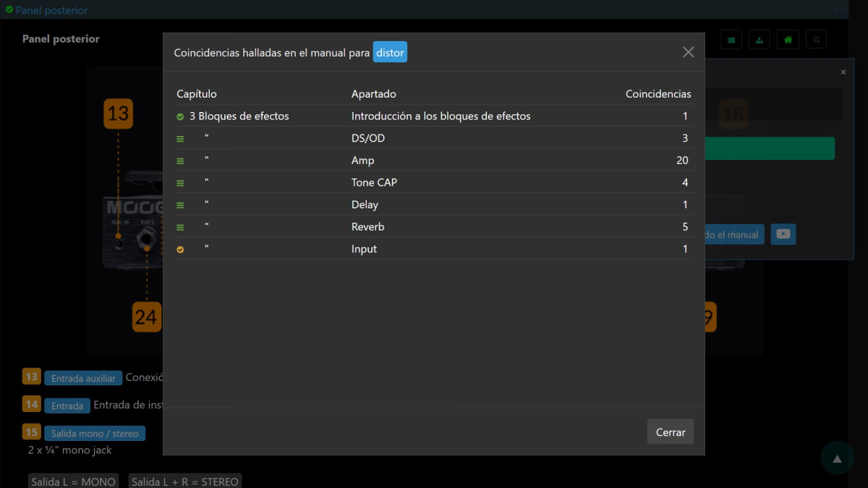Click the scroll-to-top arrow button
868x488 pixels.
click(x=837, y=458)
